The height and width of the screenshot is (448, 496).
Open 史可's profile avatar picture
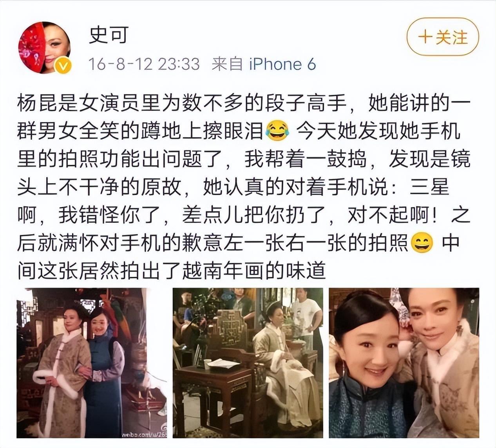tap(44, 47)
